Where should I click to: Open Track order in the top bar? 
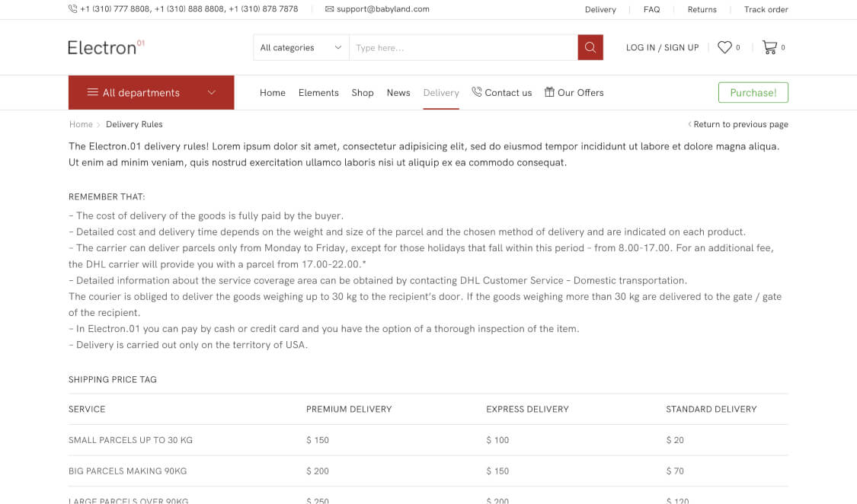tap(766, 9)
